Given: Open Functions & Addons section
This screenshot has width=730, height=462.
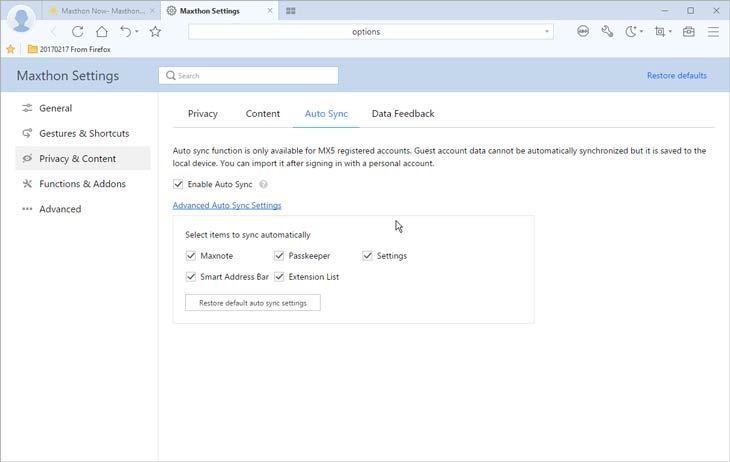Looking at the screenshot, I should tap(83, 183).
